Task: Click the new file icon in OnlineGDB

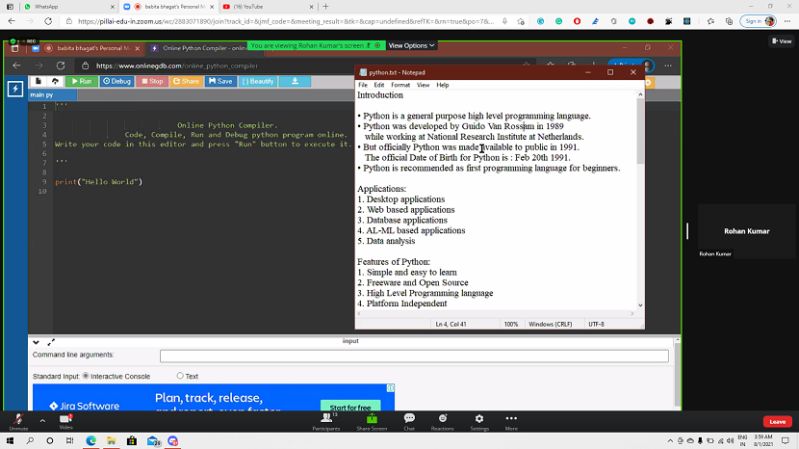Action: 38,81
